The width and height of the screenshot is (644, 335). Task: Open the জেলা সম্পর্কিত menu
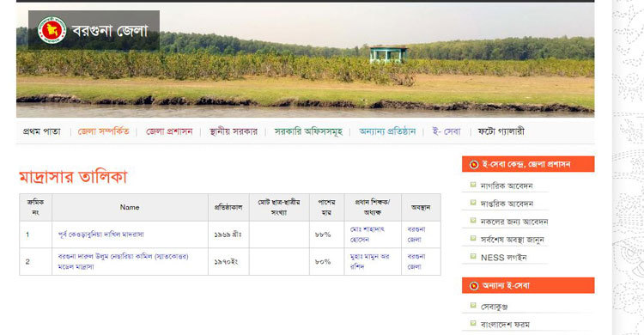pyautogui.click(x=104, y=131)
